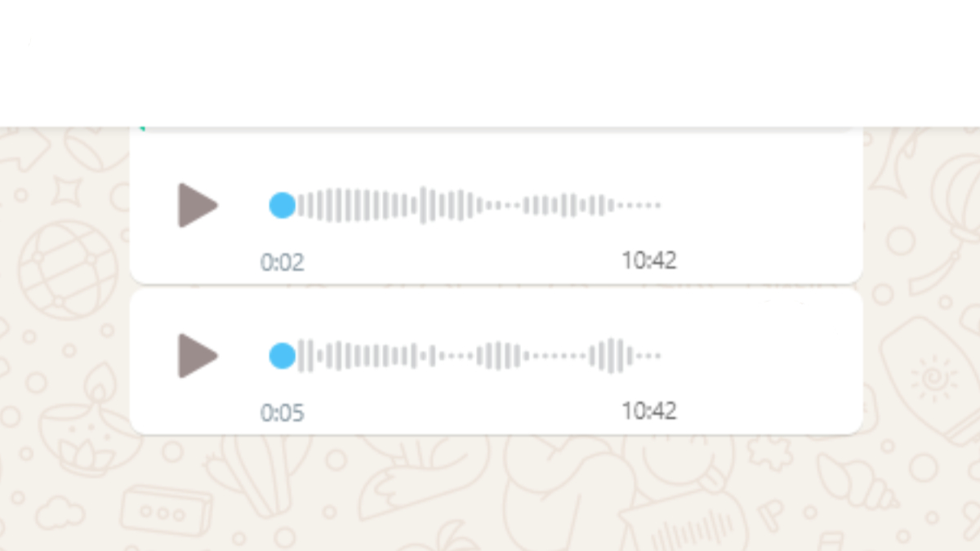Play the 0:02 voice message
980x551 pixels.
(x=198, y=205)
